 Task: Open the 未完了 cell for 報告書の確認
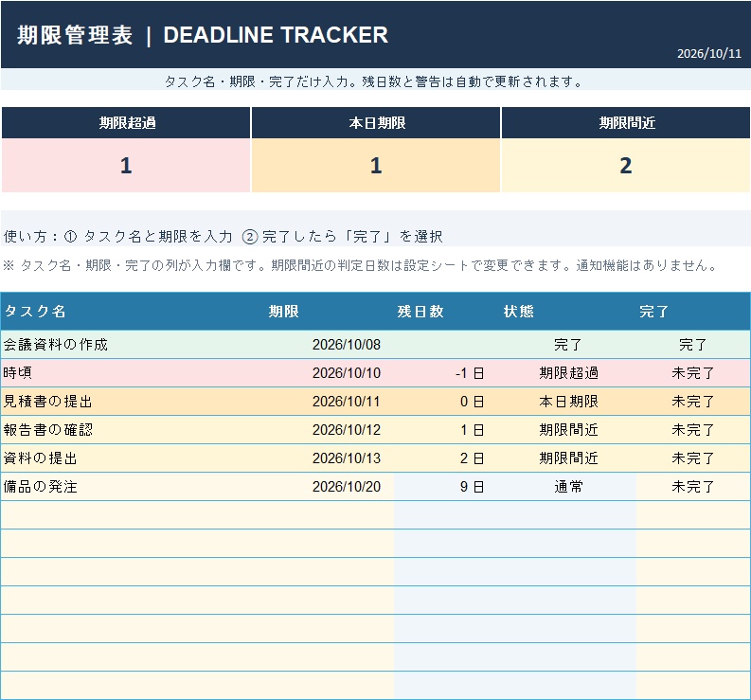pos(693,430)
